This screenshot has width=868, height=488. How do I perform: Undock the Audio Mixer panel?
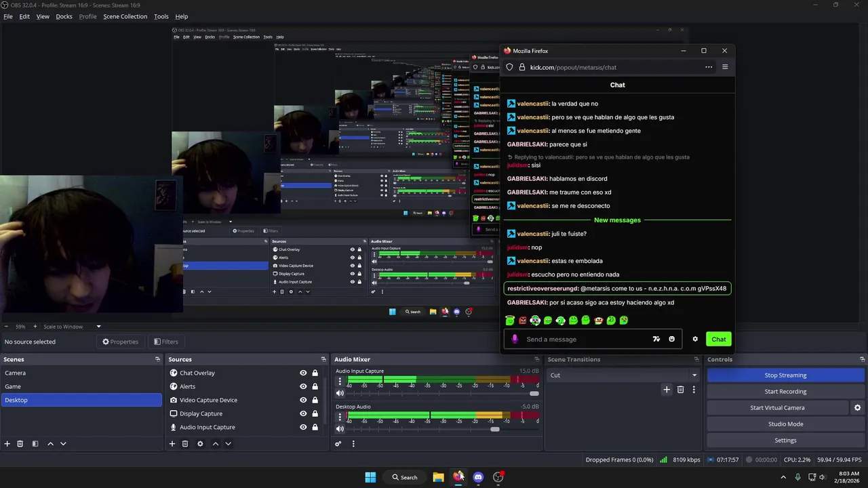(536, 359)
